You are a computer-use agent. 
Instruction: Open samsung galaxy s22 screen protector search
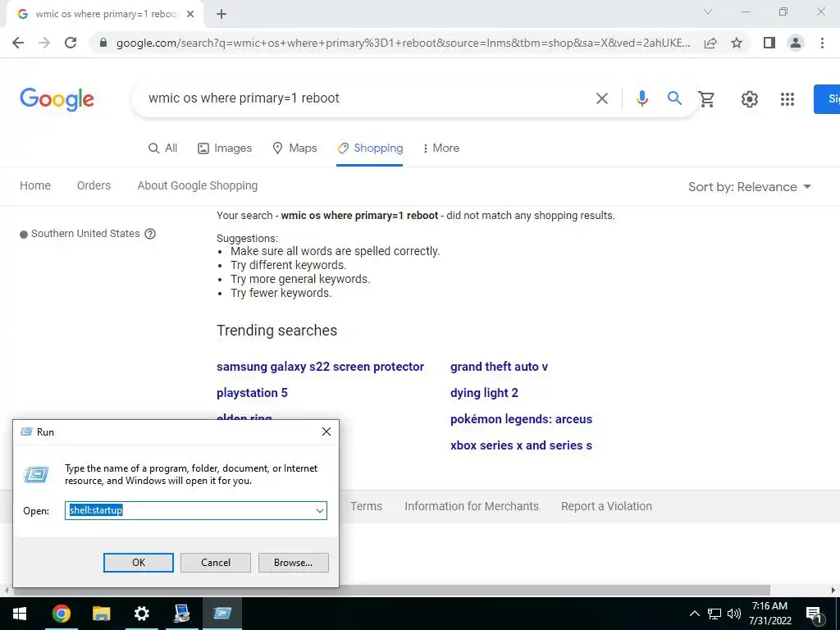(x=321, y=367)
